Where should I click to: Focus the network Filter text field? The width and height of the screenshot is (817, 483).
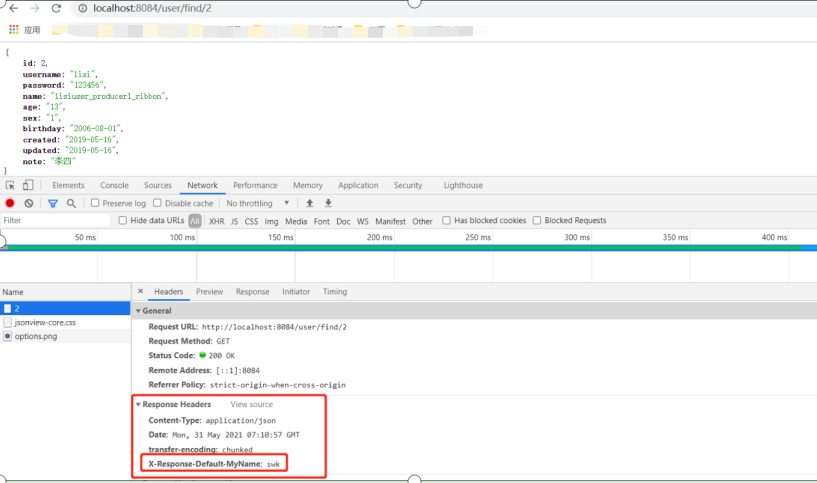tap(56, 220)
